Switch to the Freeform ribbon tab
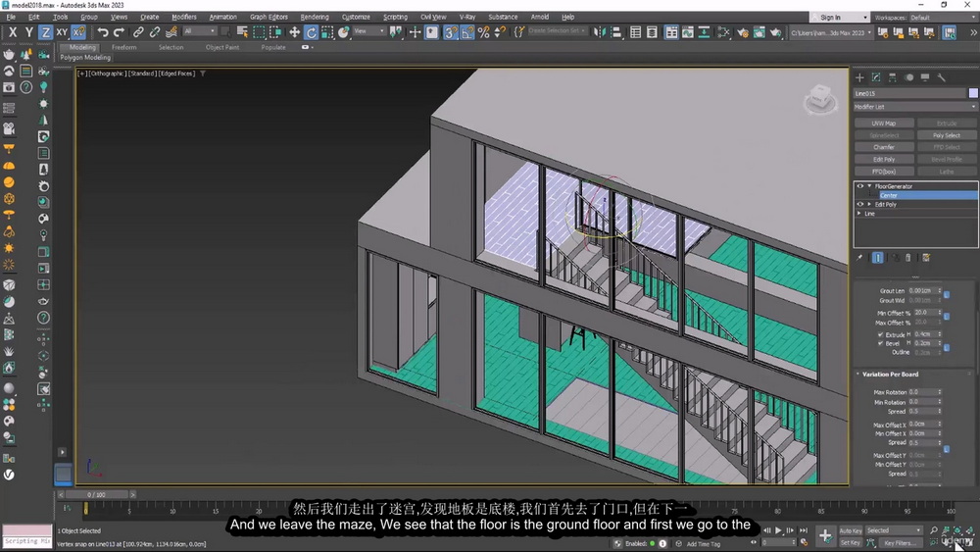The image size is (980, 552). [123, 47]
